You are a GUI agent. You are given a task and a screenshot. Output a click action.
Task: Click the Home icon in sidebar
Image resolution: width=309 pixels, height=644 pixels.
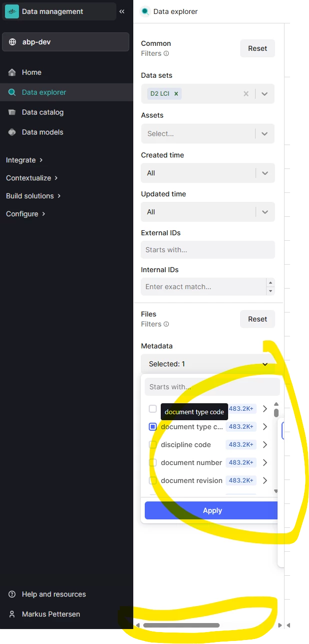(12, 72)
